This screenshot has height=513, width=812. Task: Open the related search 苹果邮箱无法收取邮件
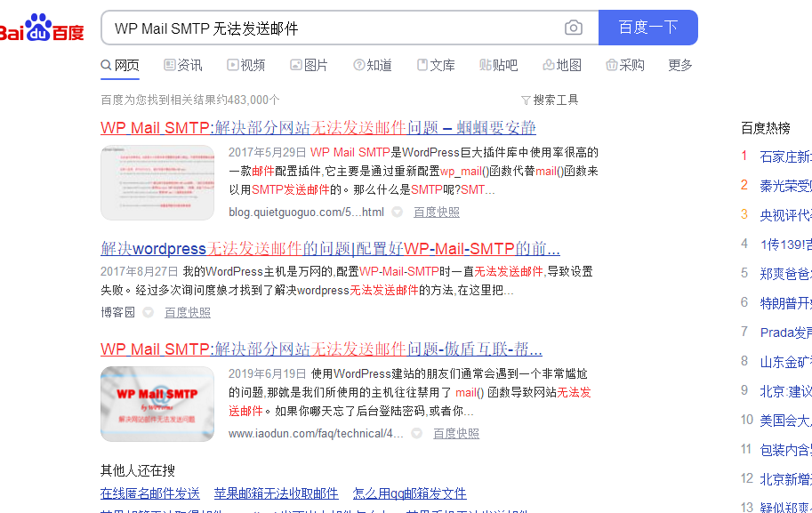[x=276, y=493]
